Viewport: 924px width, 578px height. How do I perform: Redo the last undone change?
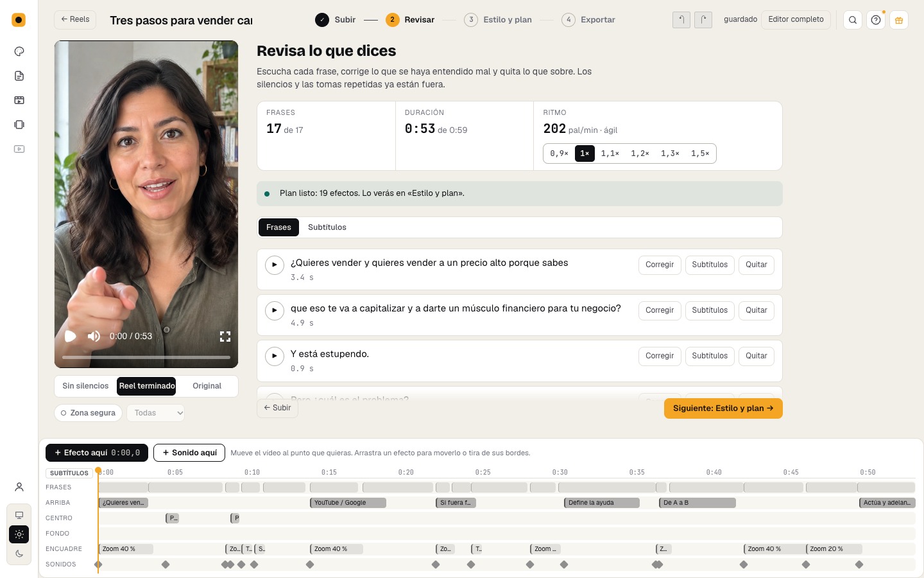(x=703, y=20)
